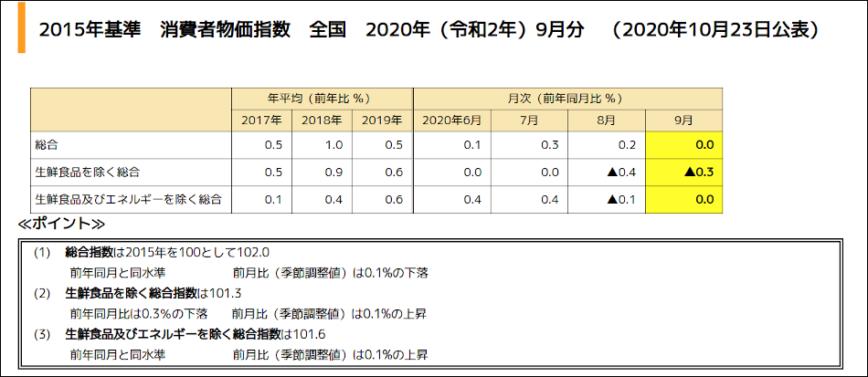Select the '生鮮食品及びエネルギーを除く総合' row label
The image size is (868, 377).
[x=128, y=200]
